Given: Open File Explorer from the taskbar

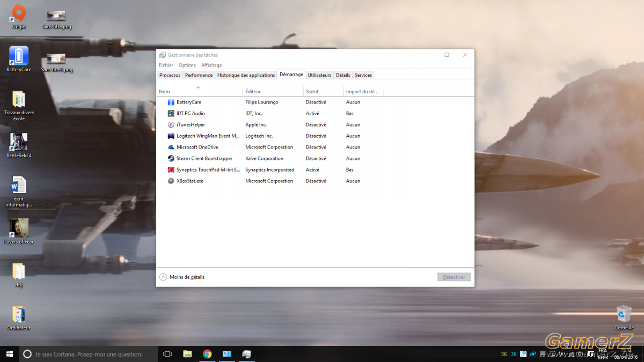Looking at the screenshot, I should coord(187,354).
